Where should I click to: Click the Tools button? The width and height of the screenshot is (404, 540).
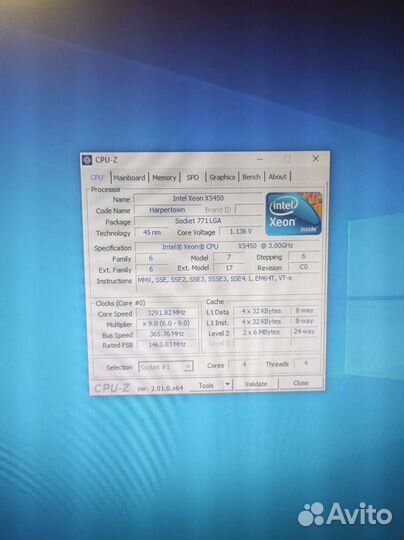click(206, 385)
